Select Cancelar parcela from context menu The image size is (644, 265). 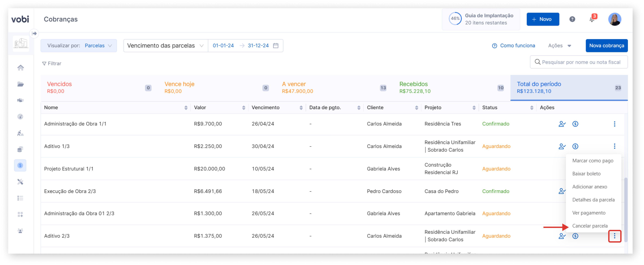coord(590,226)
